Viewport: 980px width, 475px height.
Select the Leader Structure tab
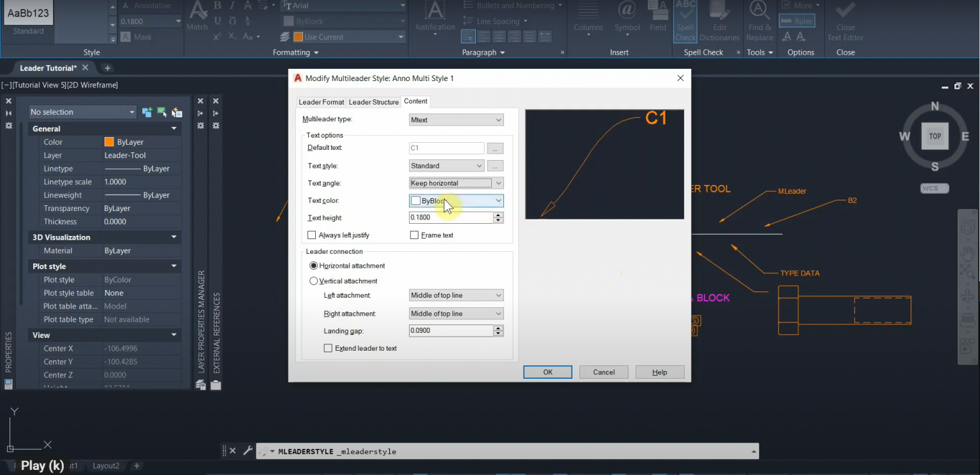click(x=373, y=102)
